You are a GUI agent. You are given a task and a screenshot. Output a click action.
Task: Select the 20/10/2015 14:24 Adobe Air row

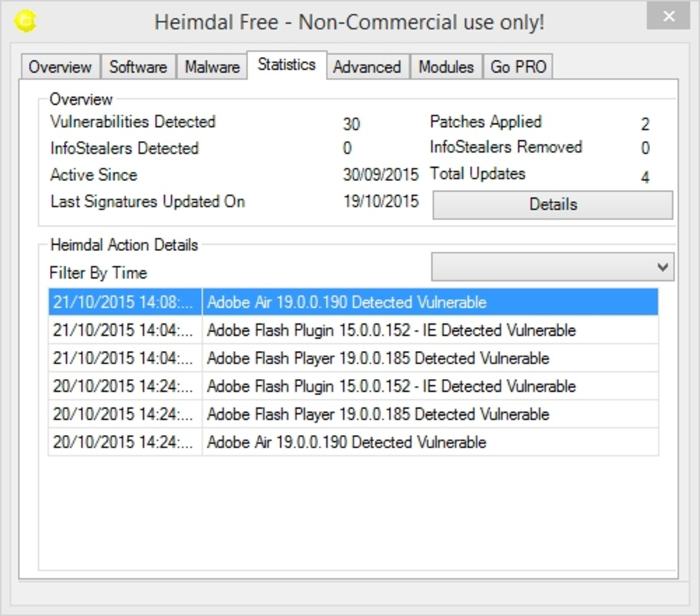coord(353,442)
